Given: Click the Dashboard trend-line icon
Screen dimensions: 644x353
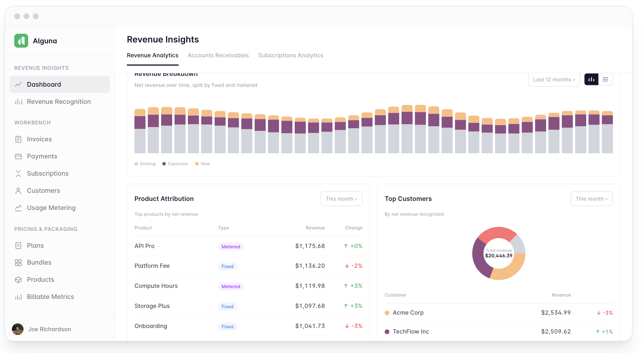Looking at the screenshot, I should click(x=18, y=84).
